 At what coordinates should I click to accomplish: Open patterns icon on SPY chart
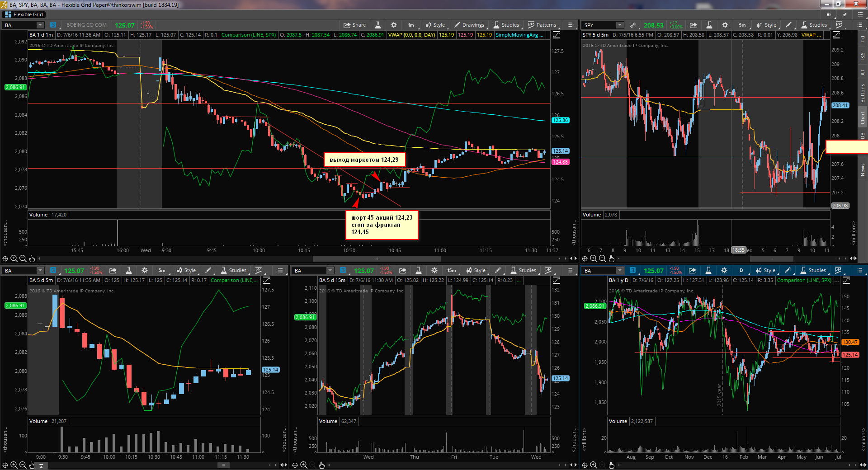[839, 25]
